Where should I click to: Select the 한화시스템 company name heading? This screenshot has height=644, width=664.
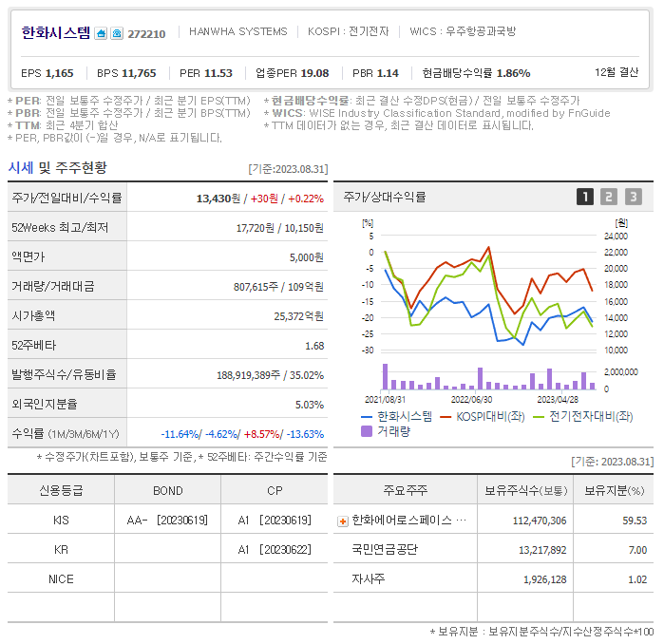point(56,32)
